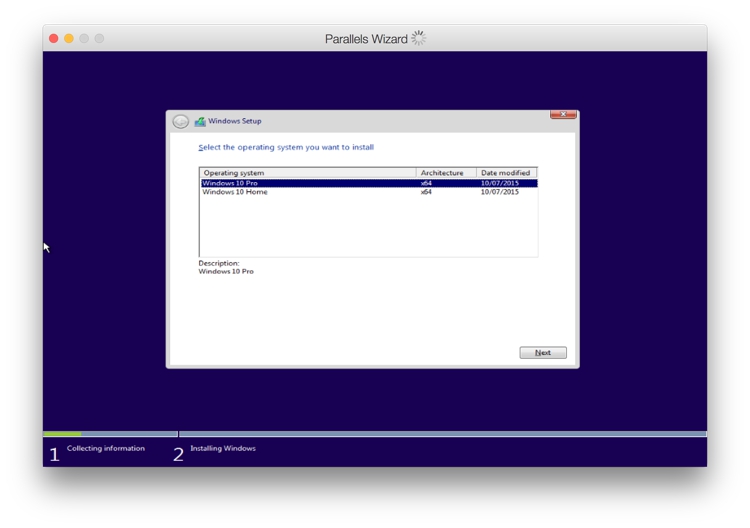Viewport: 750px width, 528px height.
Task: Click the Next button in Windows Setup
Action: tap(543, 352)
